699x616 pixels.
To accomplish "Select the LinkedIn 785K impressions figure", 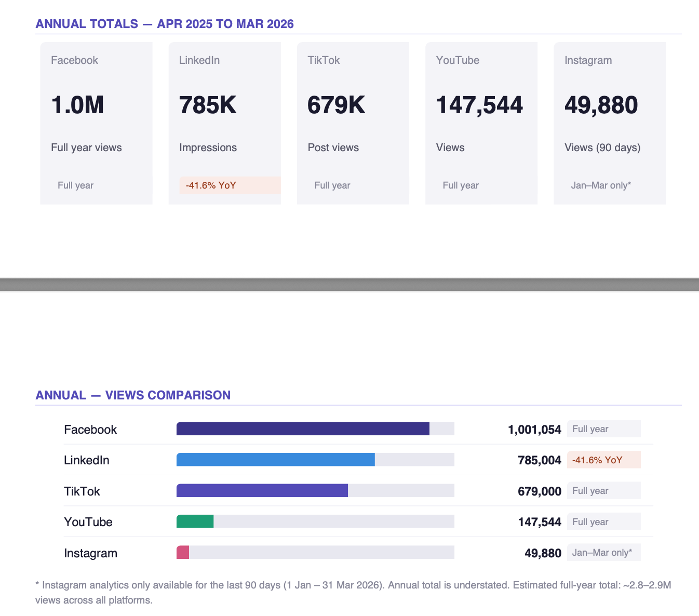I will point(208,105).
